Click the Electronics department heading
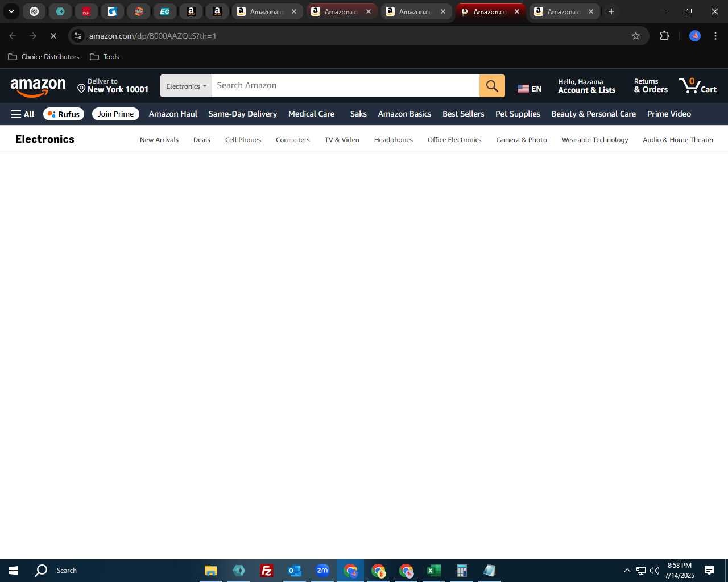The height and width of the screenshot is (582, 728). coord(45,139)
